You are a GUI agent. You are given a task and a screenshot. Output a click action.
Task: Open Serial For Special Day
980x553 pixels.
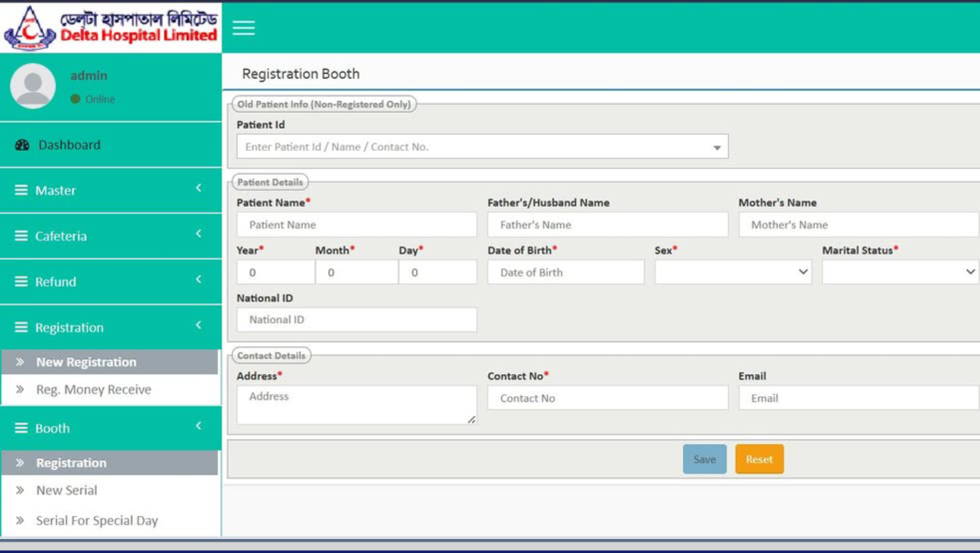[96, 520]
